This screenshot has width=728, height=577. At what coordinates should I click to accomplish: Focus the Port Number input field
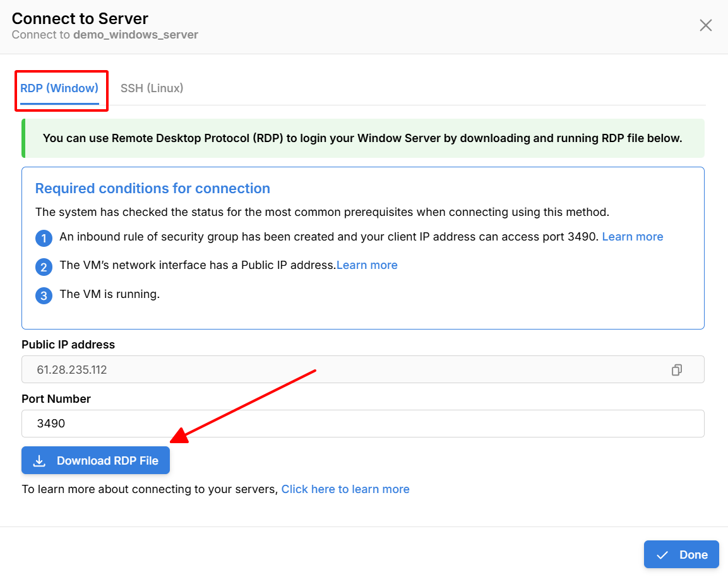[362, 424]
